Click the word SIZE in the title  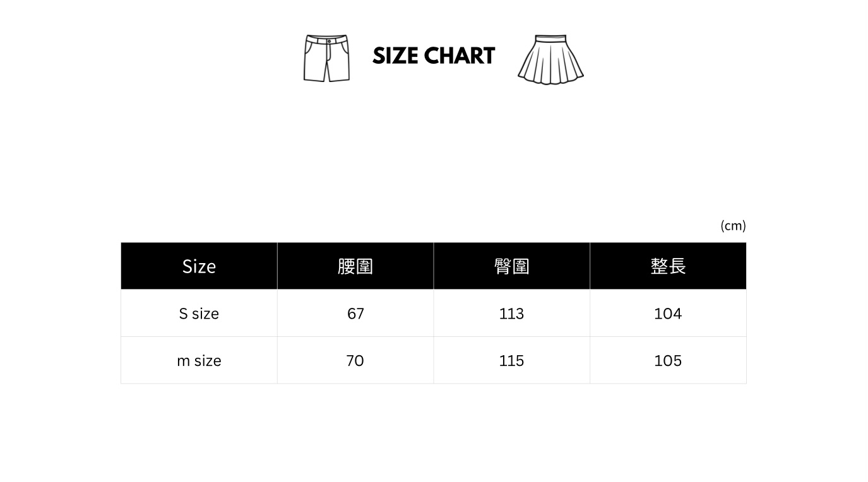point(395,56)
